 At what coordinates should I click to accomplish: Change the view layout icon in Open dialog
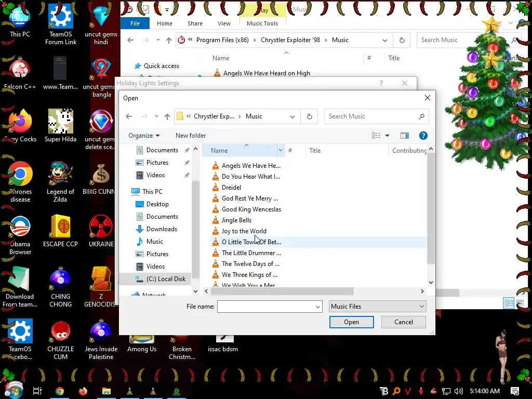[x=376, y=136]
